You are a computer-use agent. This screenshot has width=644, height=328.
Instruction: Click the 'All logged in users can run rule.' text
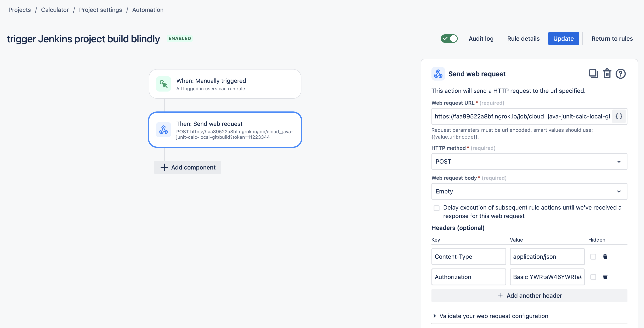[211, 89]
